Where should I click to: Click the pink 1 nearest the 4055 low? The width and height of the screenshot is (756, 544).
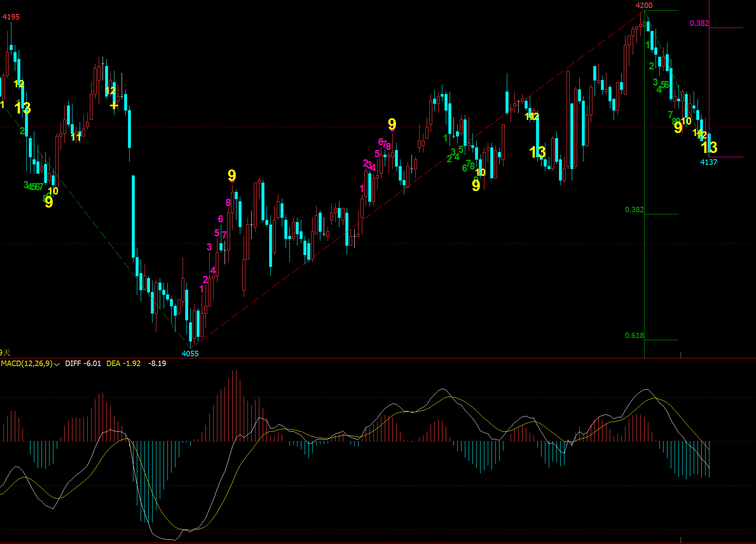click(x=201, y=289)
